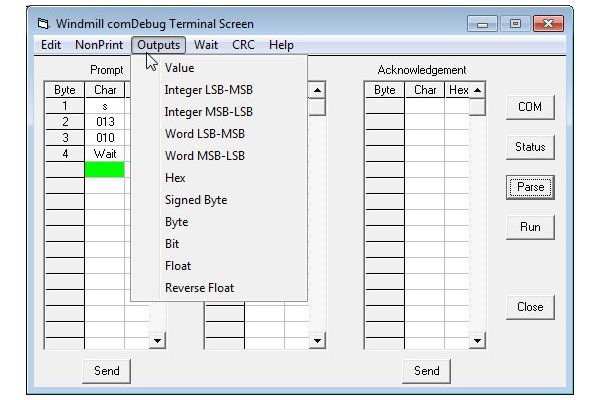Click the Run button

point(530,227)
